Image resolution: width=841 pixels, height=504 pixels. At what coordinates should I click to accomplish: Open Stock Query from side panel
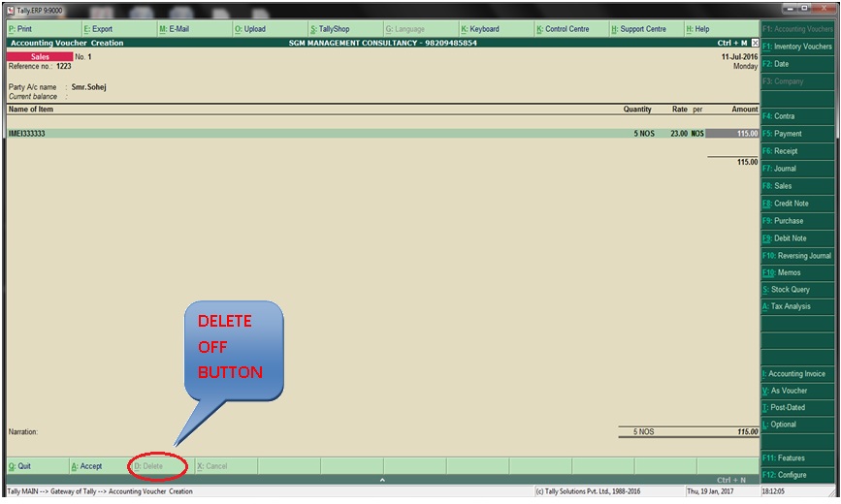click(x=797, y=290)
